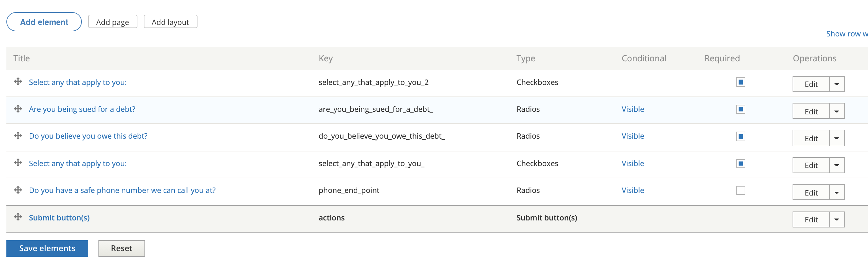The height and width of the screenshot is (269, 868).
Task: Click 'Title' column header
Action: pos(21,58)
